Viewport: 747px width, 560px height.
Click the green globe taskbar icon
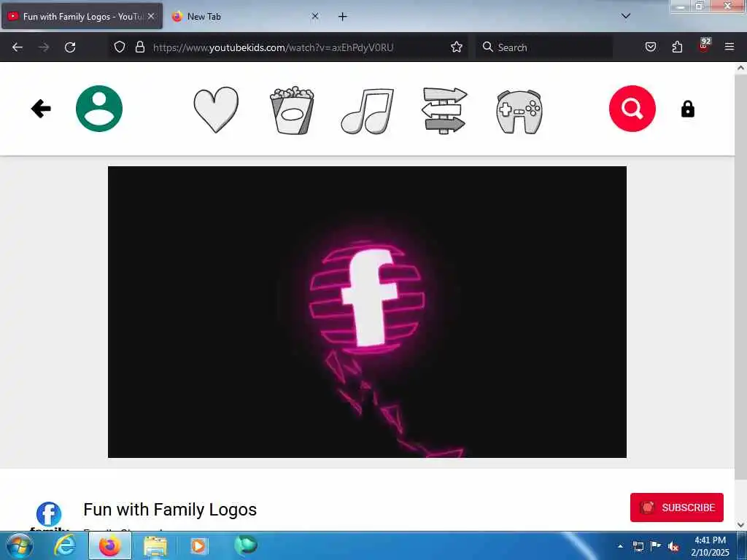click(x=245, y=545)
